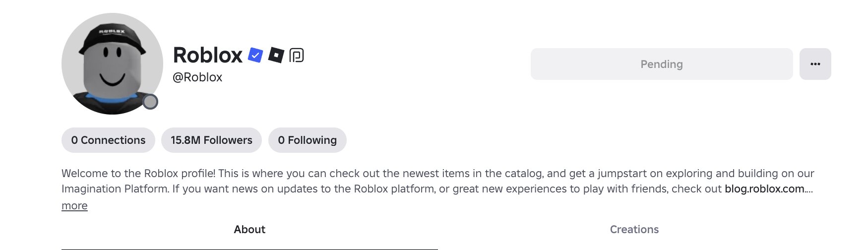
Task: View the 15.8M Followers list
Action: coord(211,140)
